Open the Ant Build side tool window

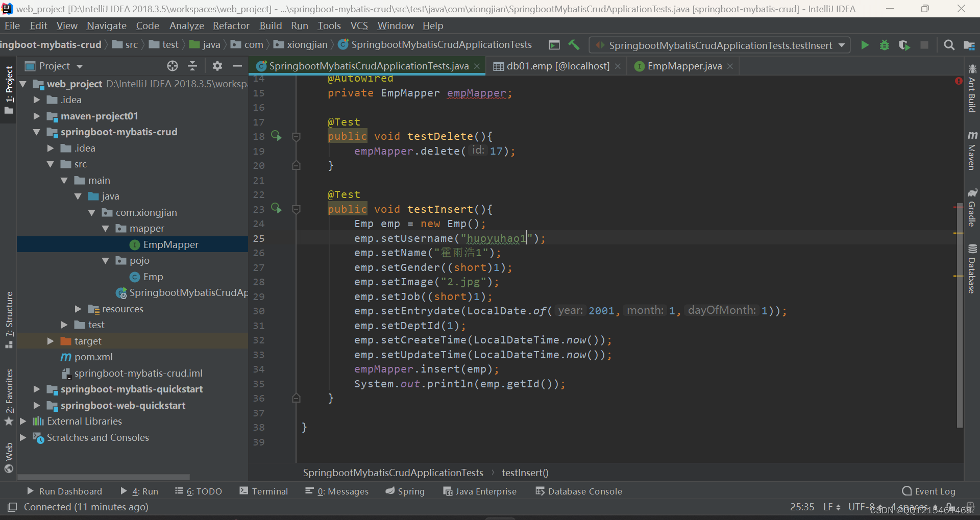972,88
